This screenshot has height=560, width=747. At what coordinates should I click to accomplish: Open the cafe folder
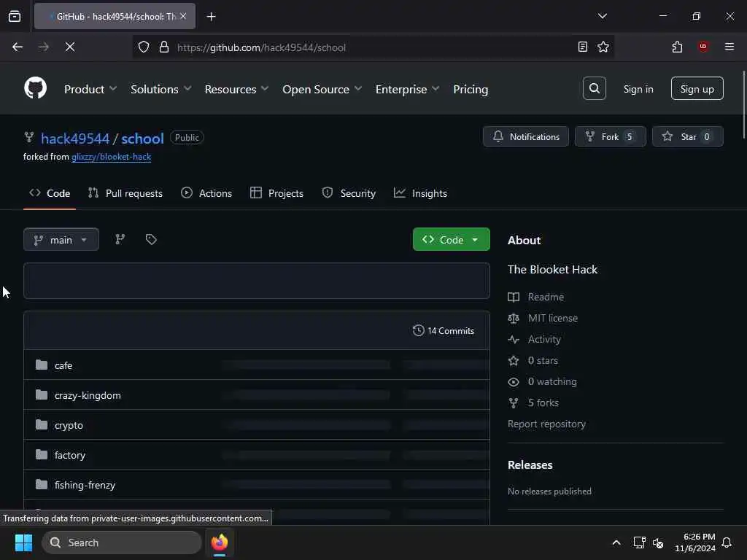point(63,365)
